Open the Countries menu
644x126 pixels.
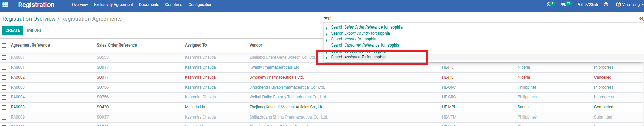pos(174,5)
